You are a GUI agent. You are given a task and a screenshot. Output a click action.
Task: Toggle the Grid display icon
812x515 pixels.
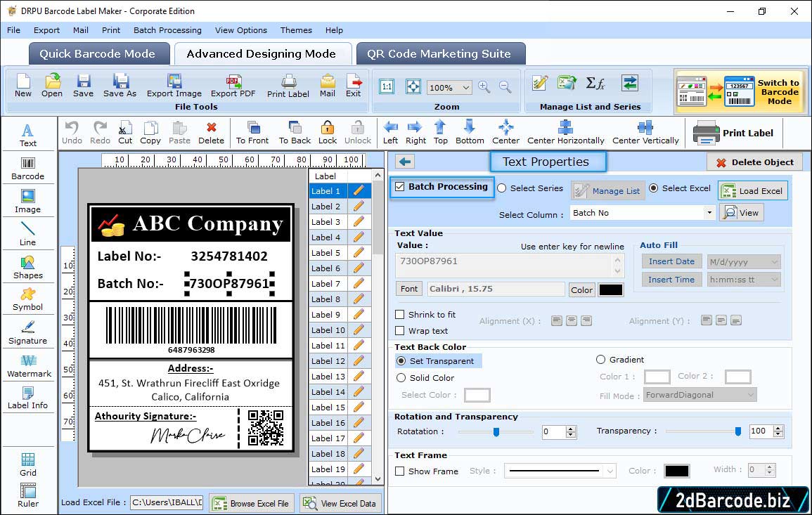pos(28,464)
